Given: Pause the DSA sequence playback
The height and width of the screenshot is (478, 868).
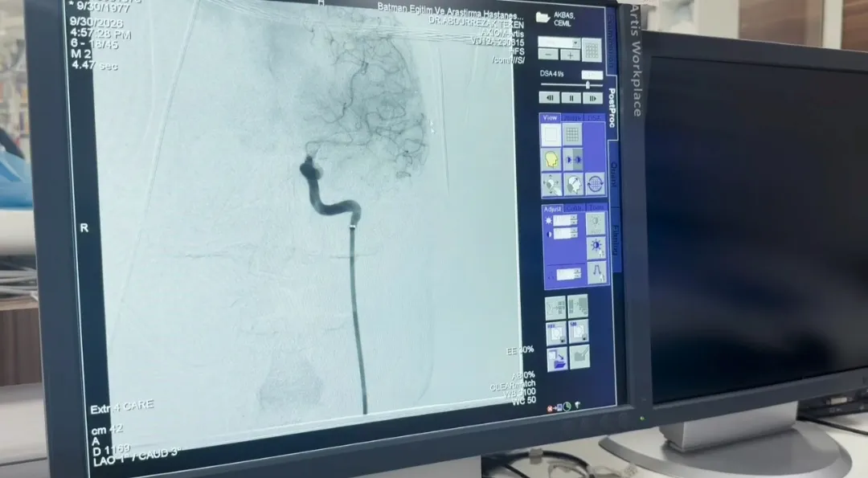Looking at the screenshot, I should pyautogui.click(x=571, y=99).
